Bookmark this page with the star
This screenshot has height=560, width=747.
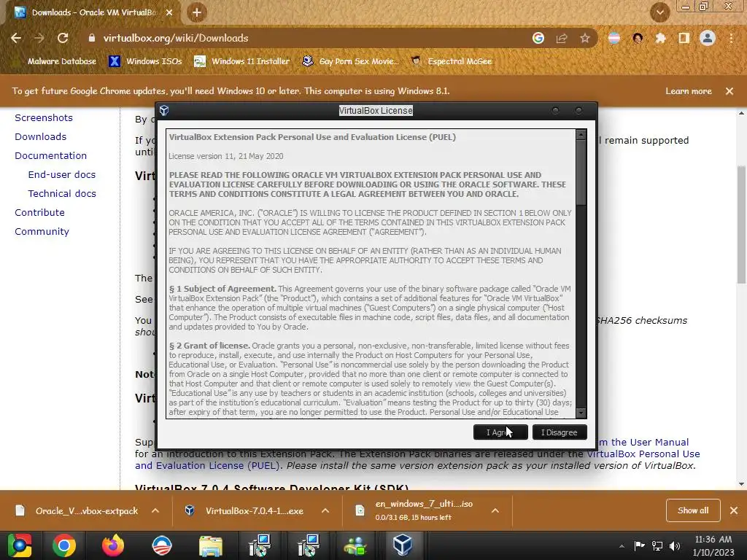[585, 38]
